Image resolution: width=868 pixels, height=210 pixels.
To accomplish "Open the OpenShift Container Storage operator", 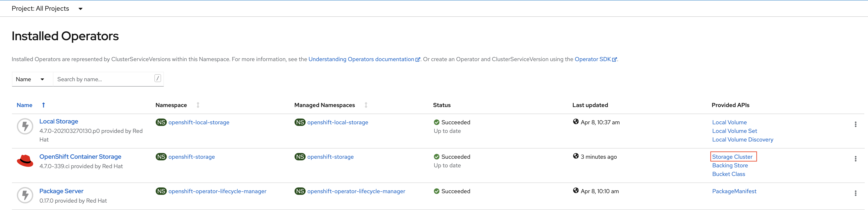I will pos(80,157).
